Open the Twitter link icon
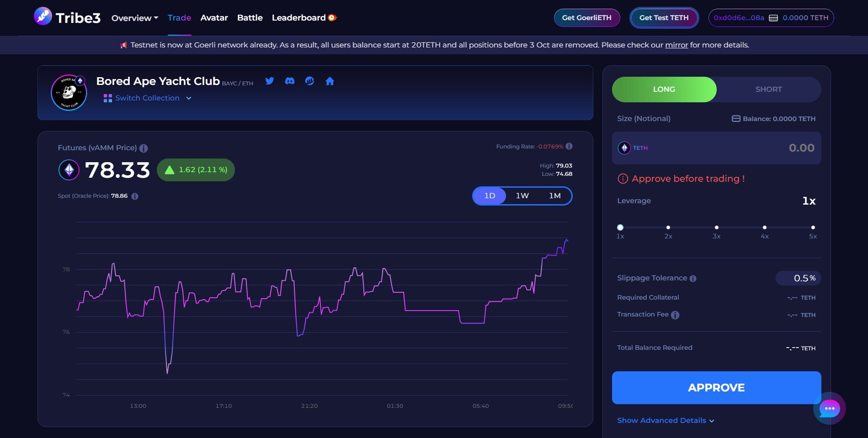Screen dimensions: 868x438 270,81
